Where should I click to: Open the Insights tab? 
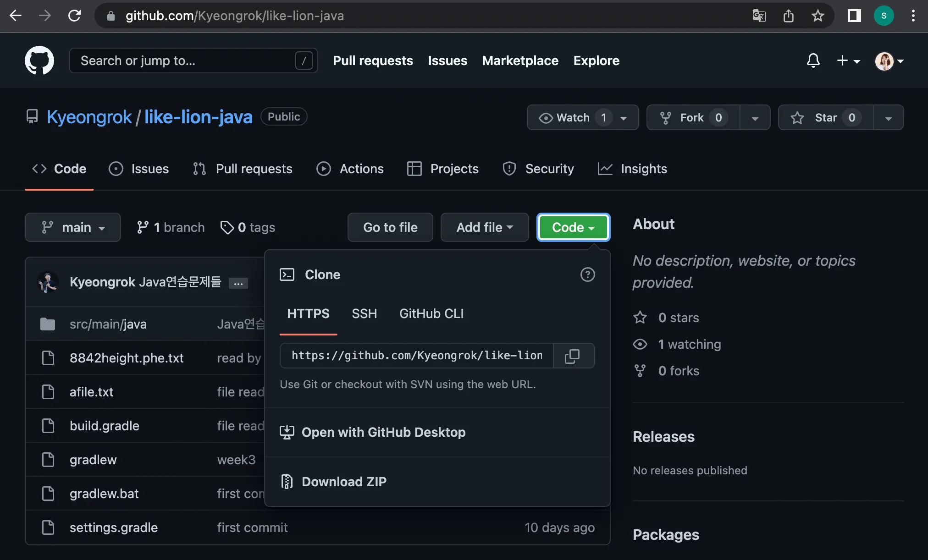point(633,169)
